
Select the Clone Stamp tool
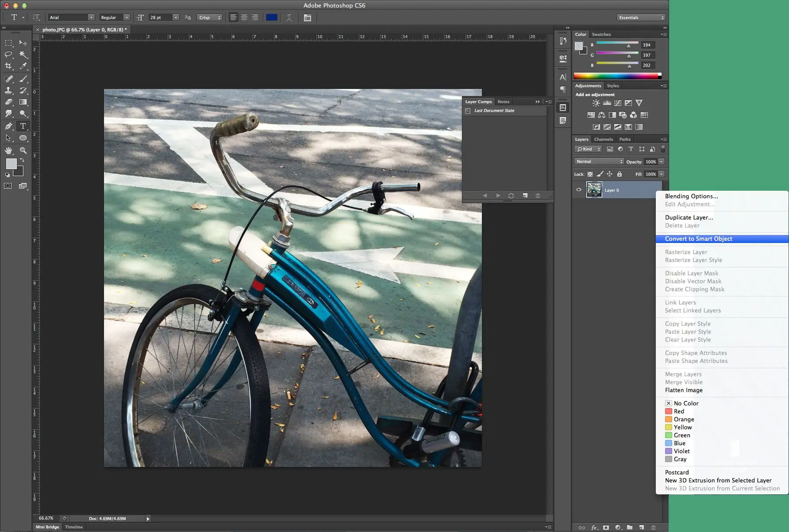coord(8,90)
